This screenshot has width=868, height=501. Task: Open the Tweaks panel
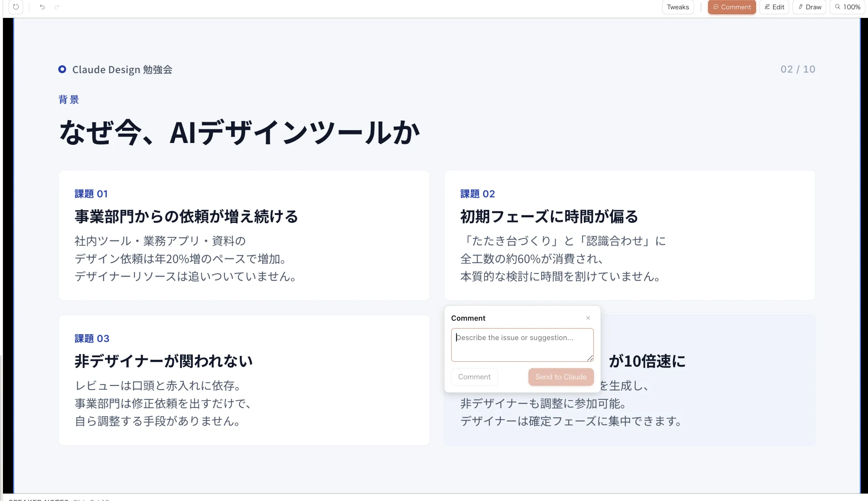tap(678, 7)
